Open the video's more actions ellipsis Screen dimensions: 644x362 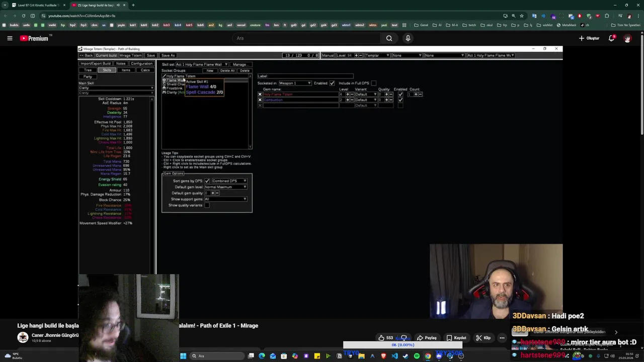[x=502, y=338]
